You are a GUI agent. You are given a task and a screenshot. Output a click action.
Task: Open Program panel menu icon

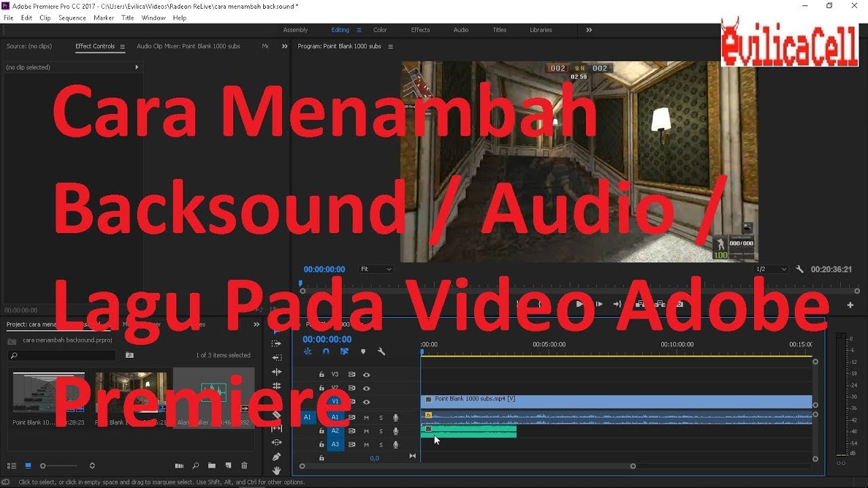point(389,47)
